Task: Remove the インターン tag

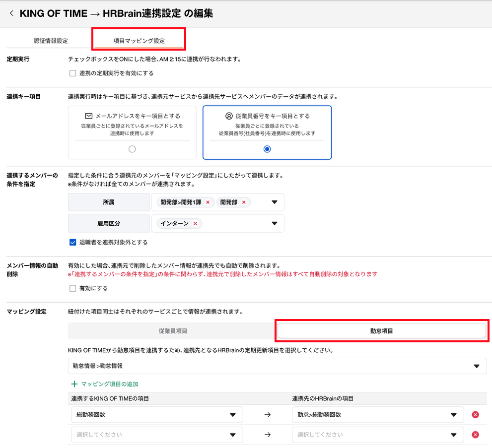Action: [x=195, y=224]
